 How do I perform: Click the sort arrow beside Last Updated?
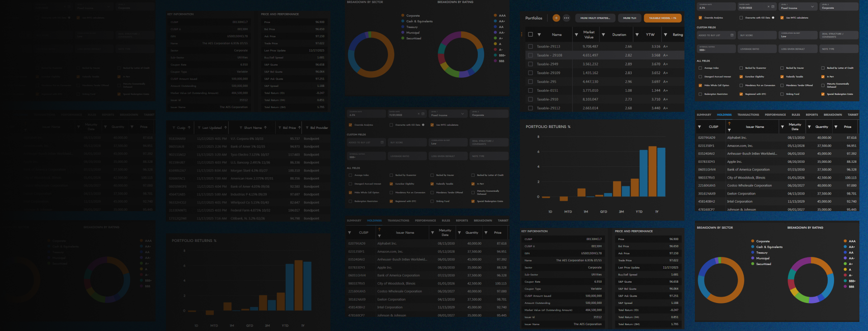pos(225,128)
